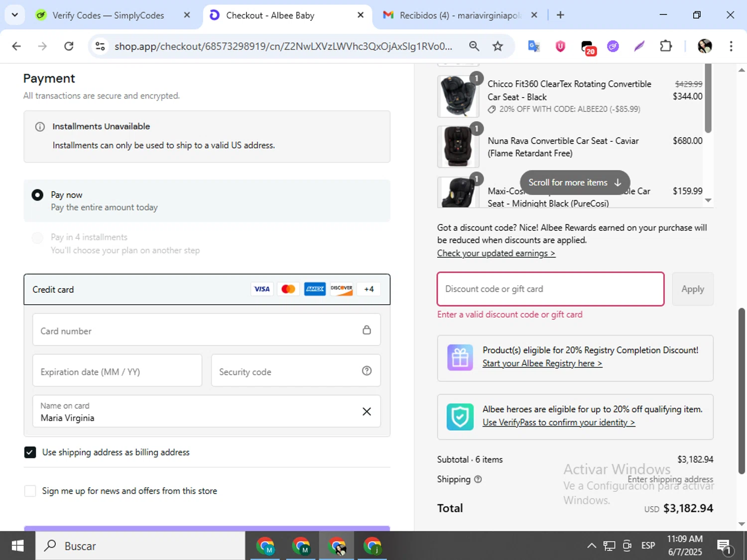The height and width of the screenshot is (560, 747).
Task: Focus the Security code field
Action: point(296,371)
